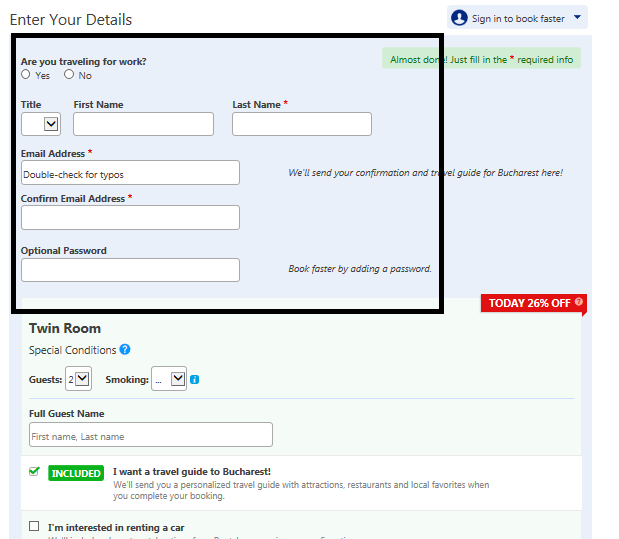
Task: Open the Title dropdown
Action: pos(41,124)
